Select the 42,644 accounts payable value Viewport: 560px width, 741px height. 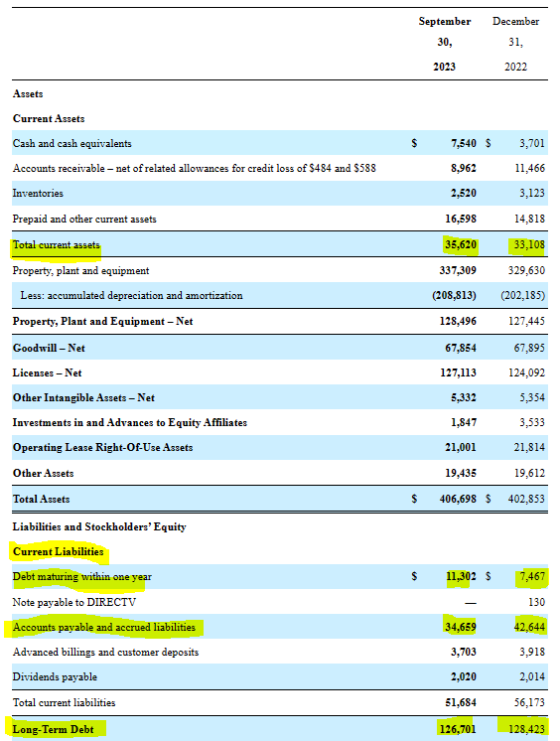click(529, 628)
